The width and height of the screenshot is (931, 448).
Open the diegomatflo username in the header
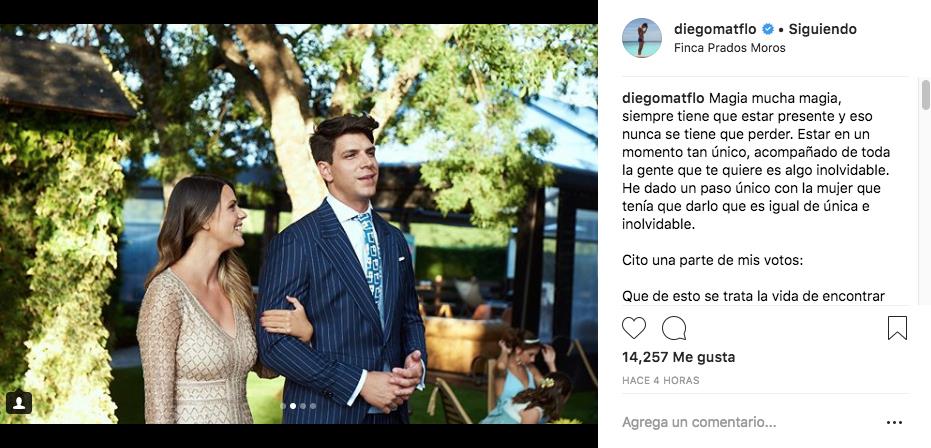point(715,29)
